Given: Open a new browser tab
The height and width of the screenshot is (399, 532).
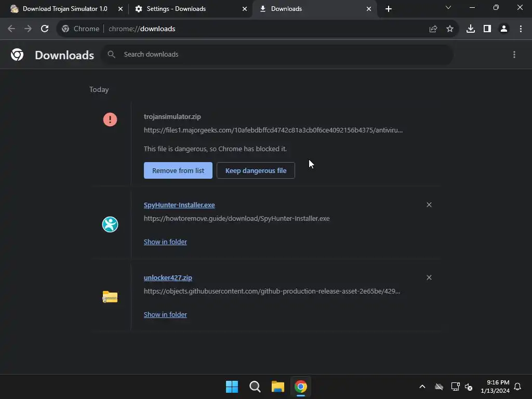Looking at the screenshot, I should pos(389,9).
